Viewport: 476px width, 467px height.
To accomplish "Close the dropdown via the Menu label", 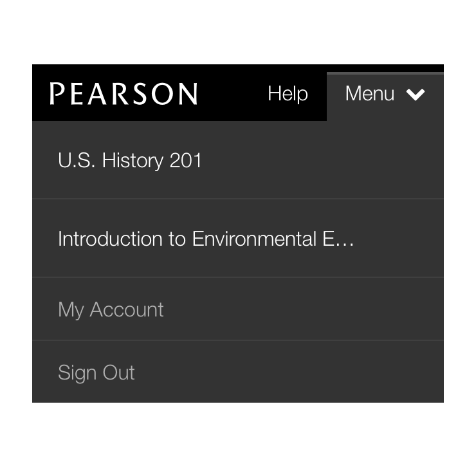I will (370, 94).
